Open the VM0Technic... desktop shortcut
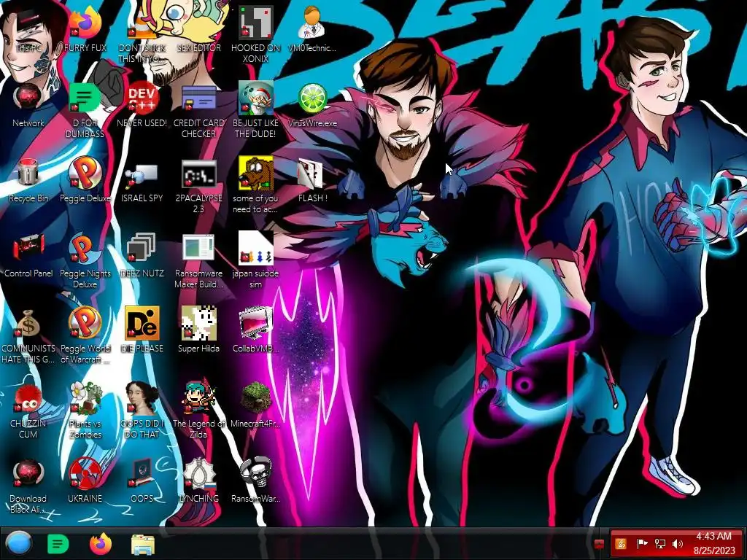Image resolution: width=747 pixels, height=560 pixels. point(312,29)
